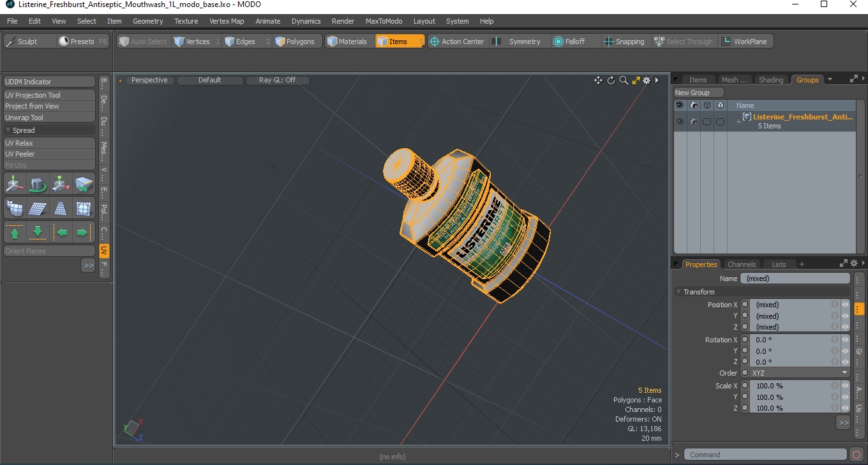
Task: Open the Default shading style dropdown
Action: tap(210, 80)
